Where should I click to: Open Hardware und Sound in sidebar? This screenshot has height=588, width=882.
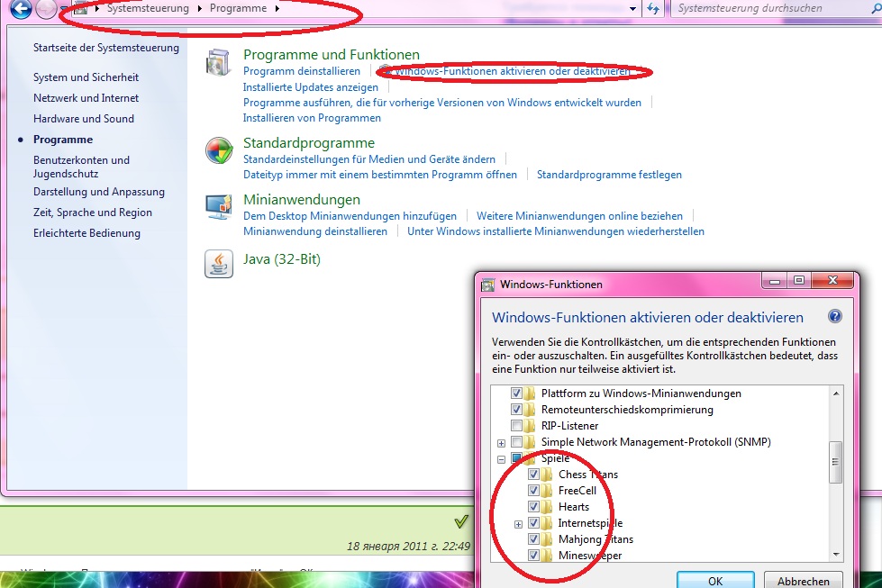coord(84,119)
